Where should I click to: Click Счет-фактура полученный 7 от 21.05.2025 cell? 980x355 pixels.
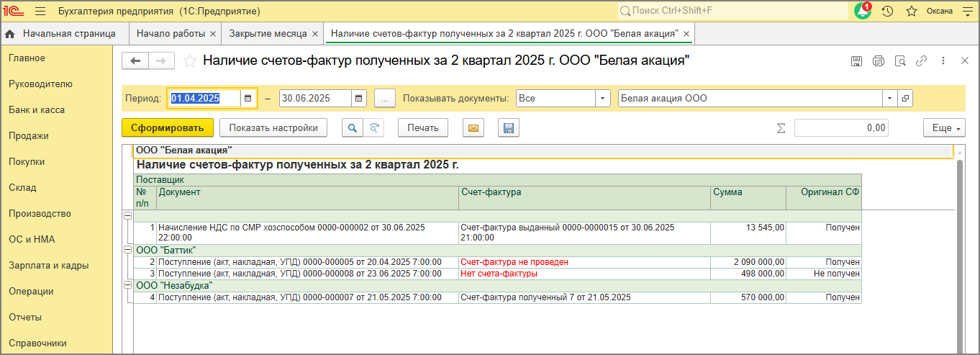click(x=584, y=297)
